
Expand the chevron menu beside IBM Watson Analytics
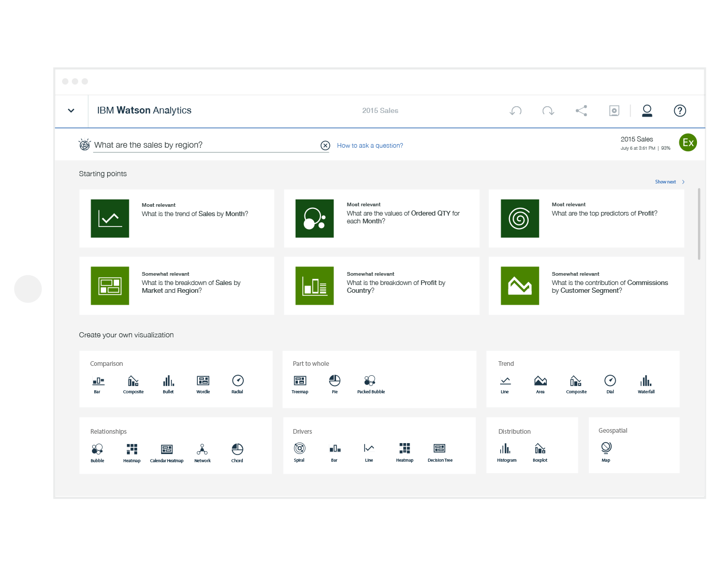tap(71, 110)
